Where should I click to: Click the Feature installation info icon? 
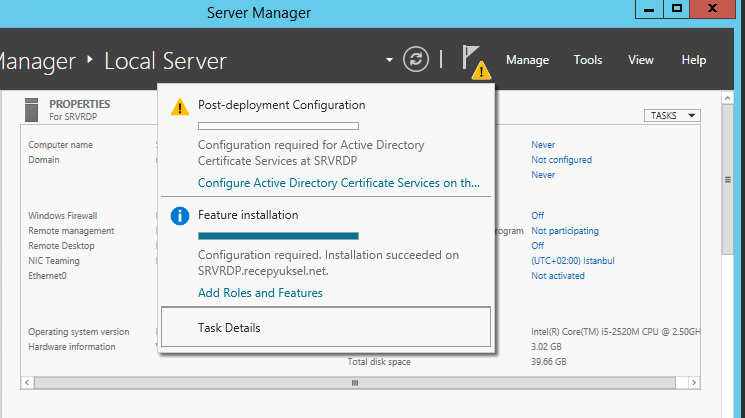(180, 216)
